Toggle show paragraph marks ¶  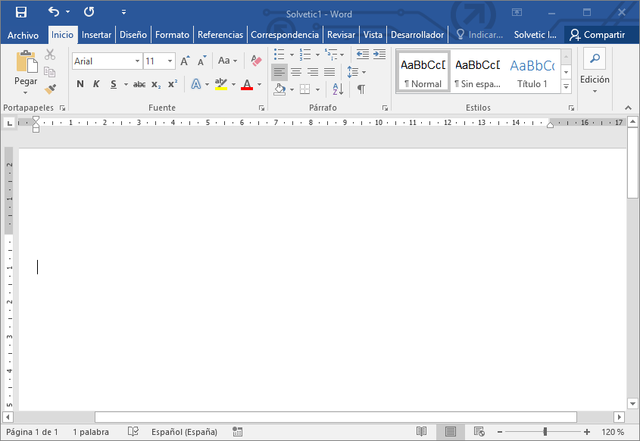tap(361, 89)
